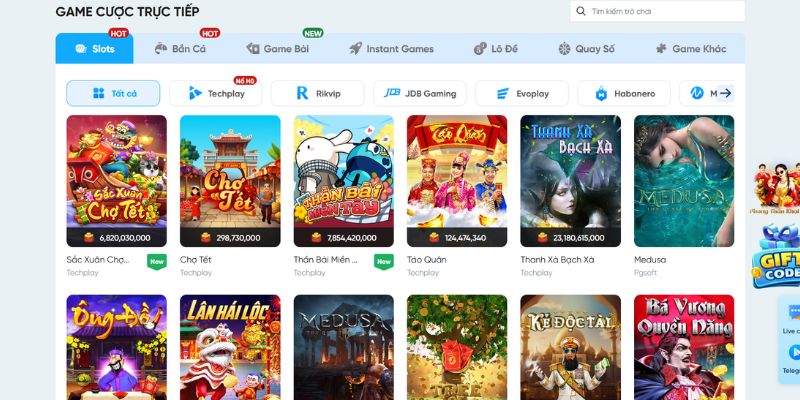The image size is (800, 400).
Task: Click the Lô Đề tab icon
Action: click(480, 48)
